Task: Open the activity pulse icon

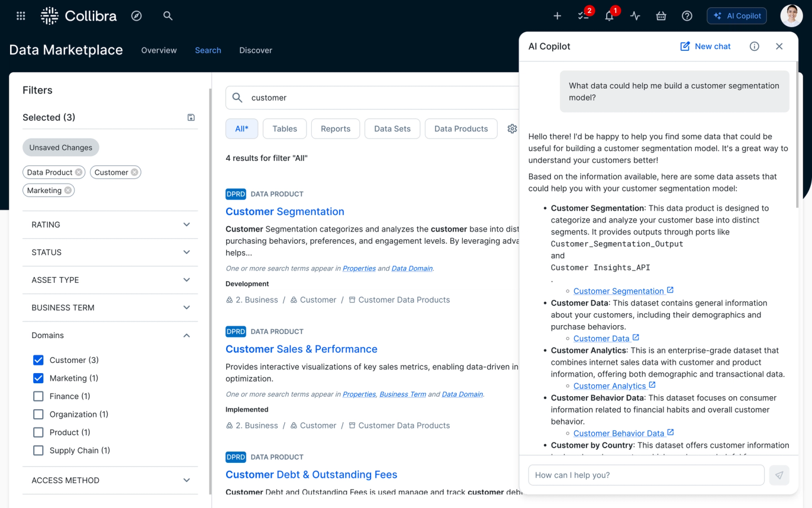Action: 635,16
